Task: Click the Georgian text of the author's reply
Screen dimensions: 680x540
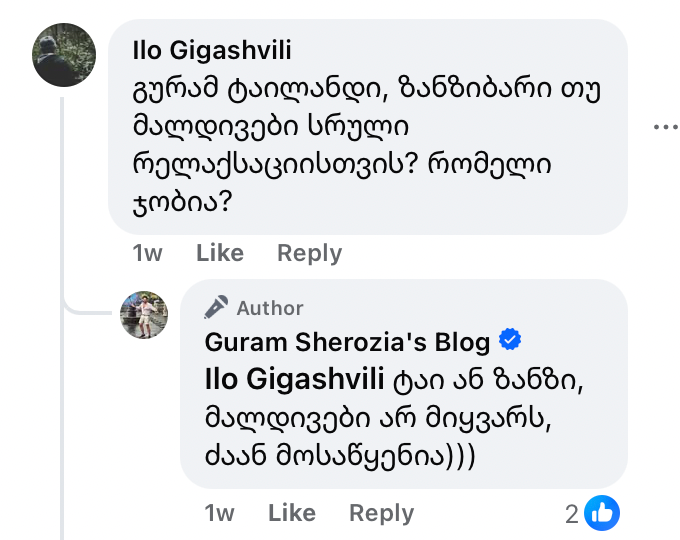Action: click(x=390, y=416)
